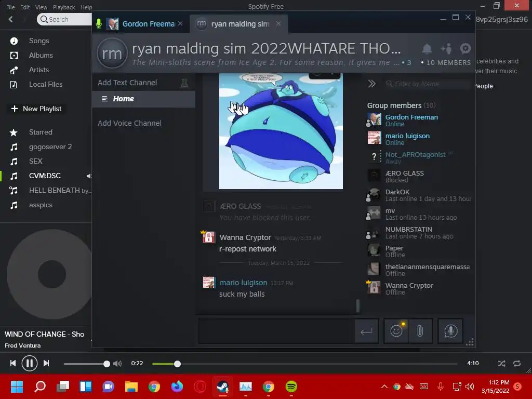Click the chat message input box
Screen dimensions: 532x399
[276, 331]
